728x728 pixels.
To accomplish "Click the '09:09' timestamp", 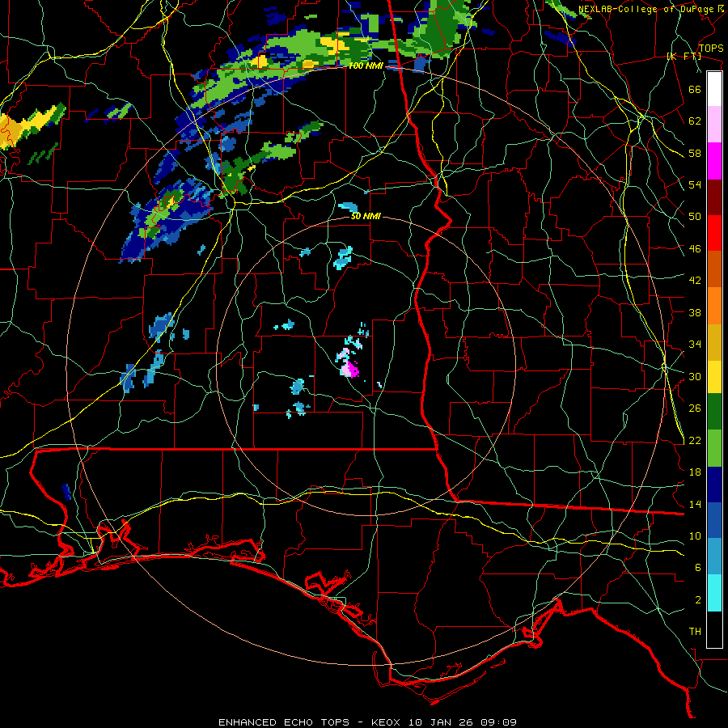I will pos(499,722).
